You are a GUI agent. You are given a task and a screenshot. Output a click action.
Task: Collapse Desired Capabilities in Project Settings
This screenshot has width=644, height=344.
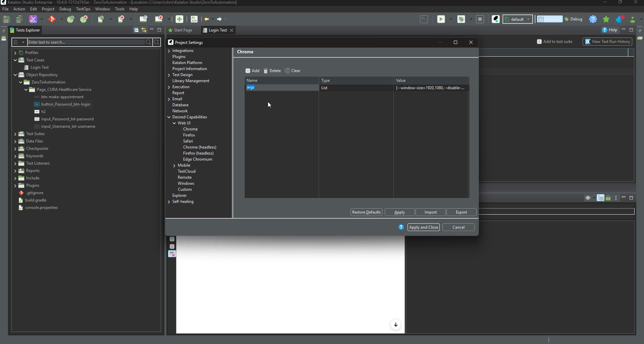point(169,117)
